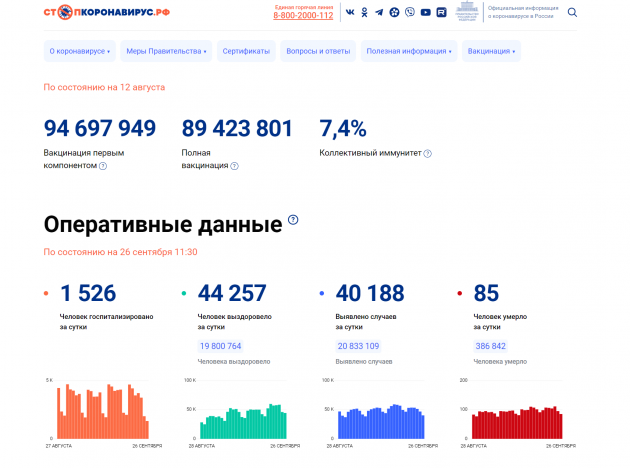Go to Вопросы и ответы section
Viewport: 630px width, 468px height.
(319, 51)
